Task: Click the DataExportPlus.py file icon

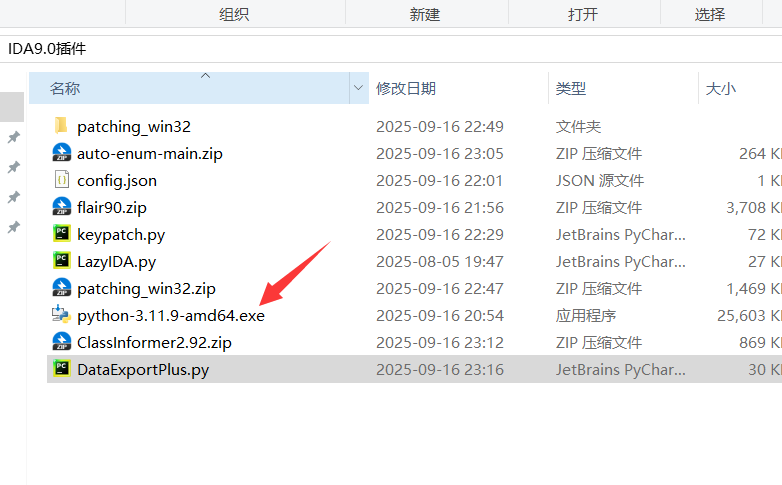Action: click(x=61, y=369)
